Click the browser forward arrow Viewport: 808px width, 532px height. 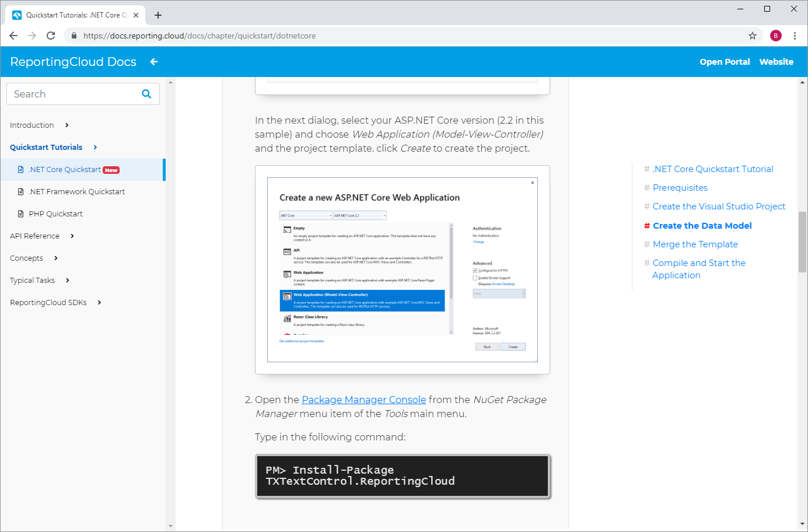[x=32, y=36]
